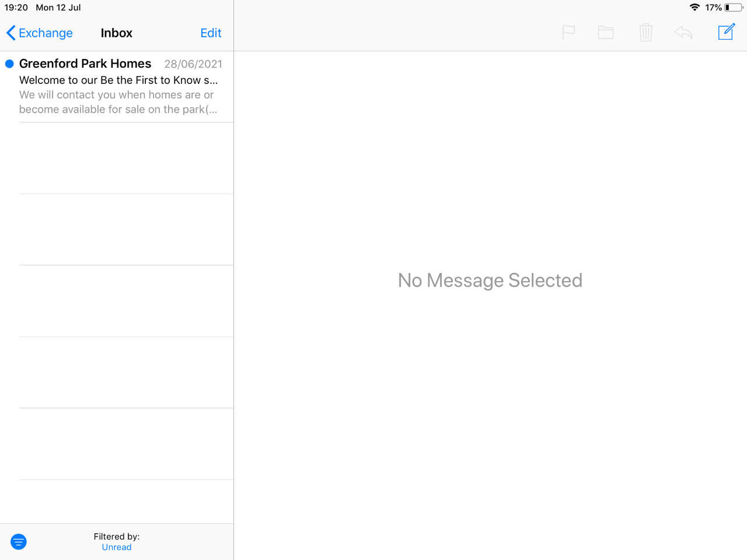Tap the email preview text about homes
747x560 pixels.
117,102
